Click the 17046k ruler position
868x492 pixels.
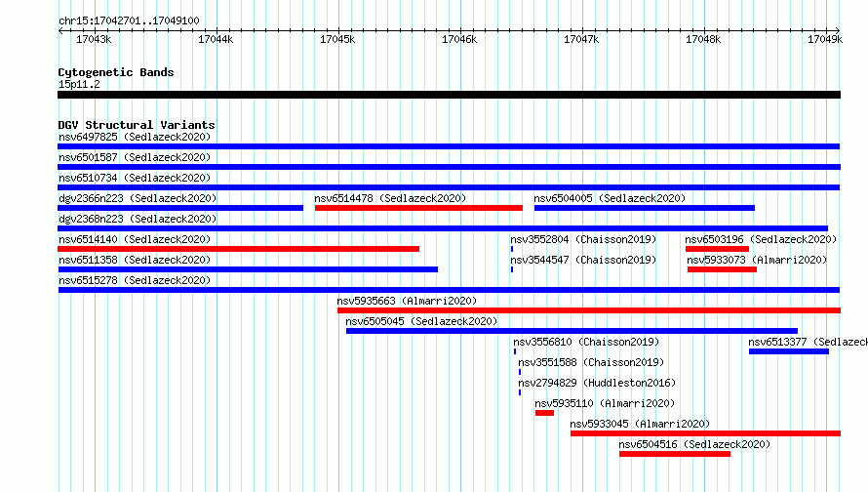[459, 39]
